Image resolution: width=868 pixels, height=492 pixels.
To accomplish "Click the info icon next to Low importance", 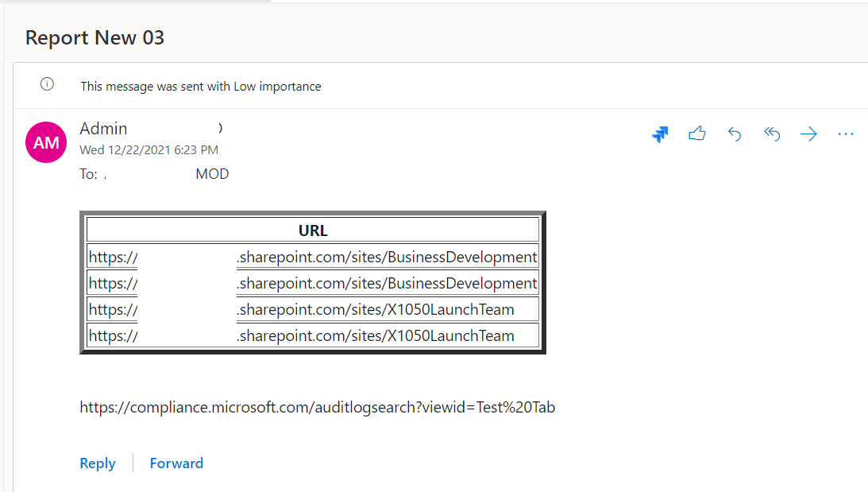I will coord(47,84).
